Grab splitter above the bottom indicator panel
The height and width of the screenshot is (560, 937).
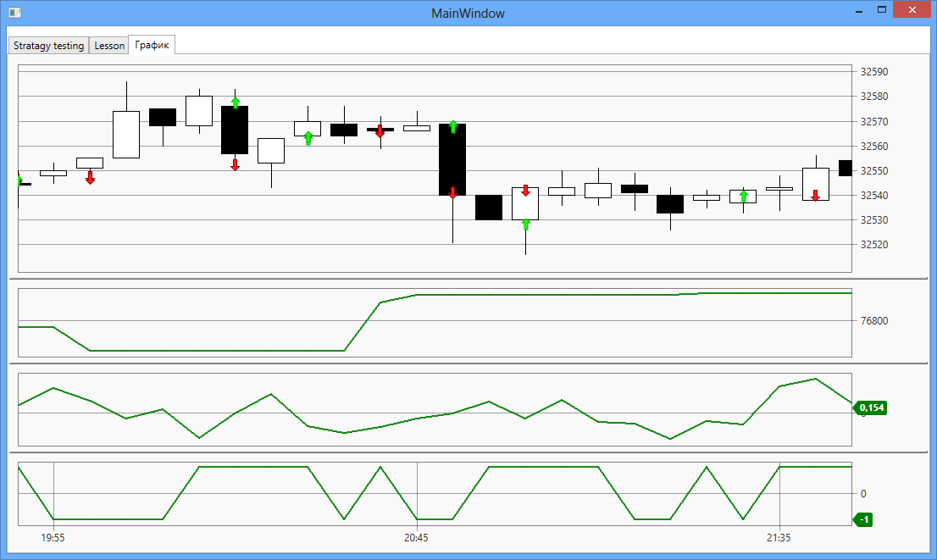[x=468, y=452]
